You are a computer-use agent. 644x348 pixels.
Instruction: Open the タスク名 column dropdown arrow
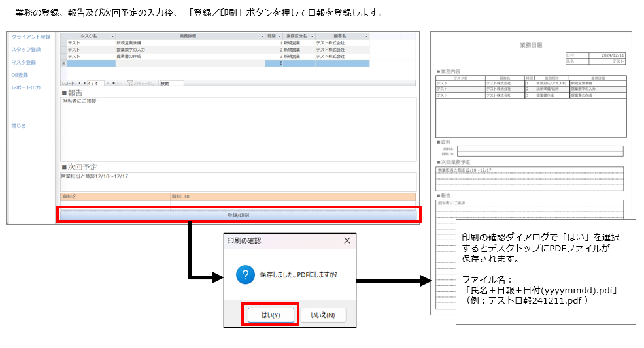(112, 37)
